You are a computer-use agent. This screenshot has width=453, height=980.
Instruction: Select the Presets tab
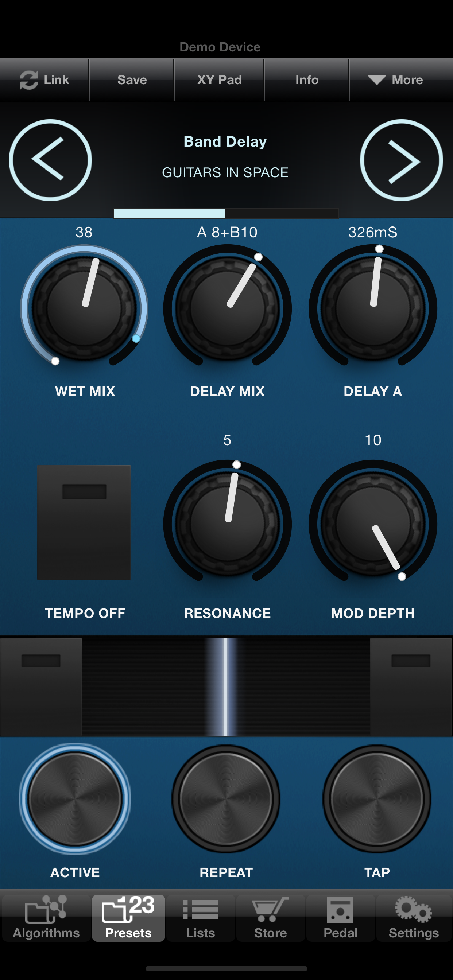click(128, 918)
